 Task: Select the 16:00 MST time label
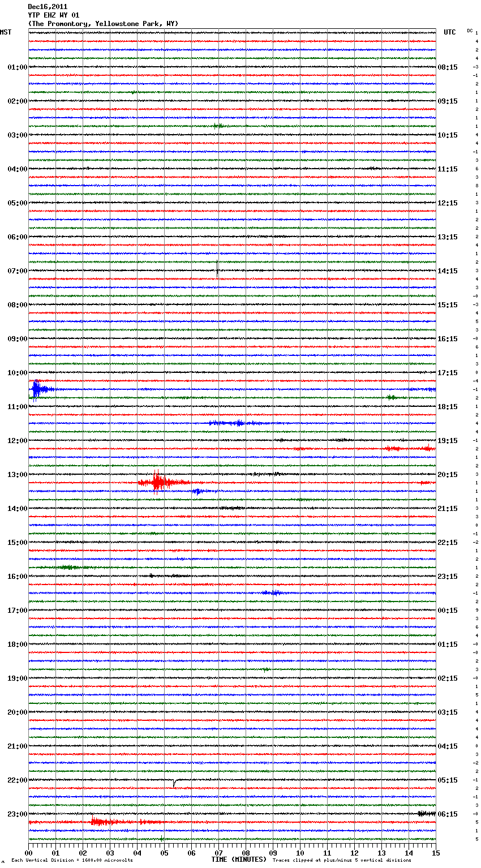point(18,577)
